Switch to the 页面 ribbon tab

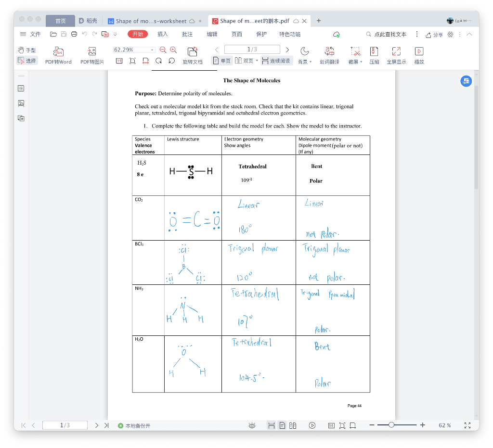click(237, 34)
